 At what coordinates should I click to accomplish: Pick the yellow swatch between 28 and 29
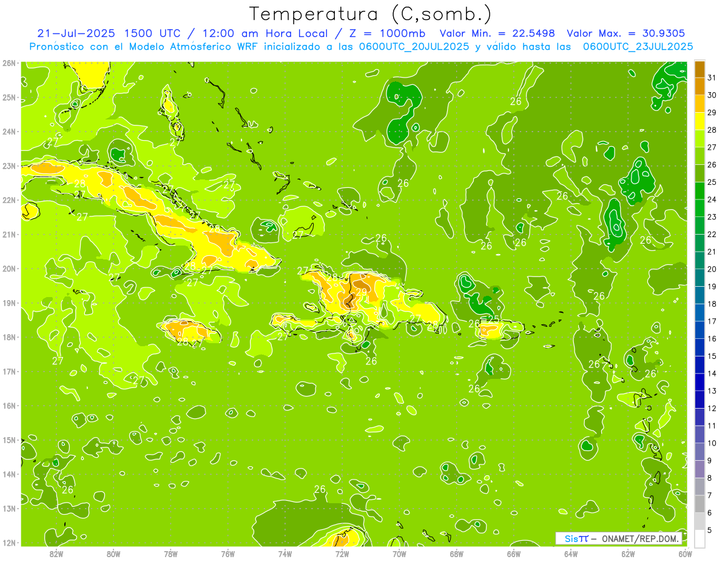[x=699, y=122]
